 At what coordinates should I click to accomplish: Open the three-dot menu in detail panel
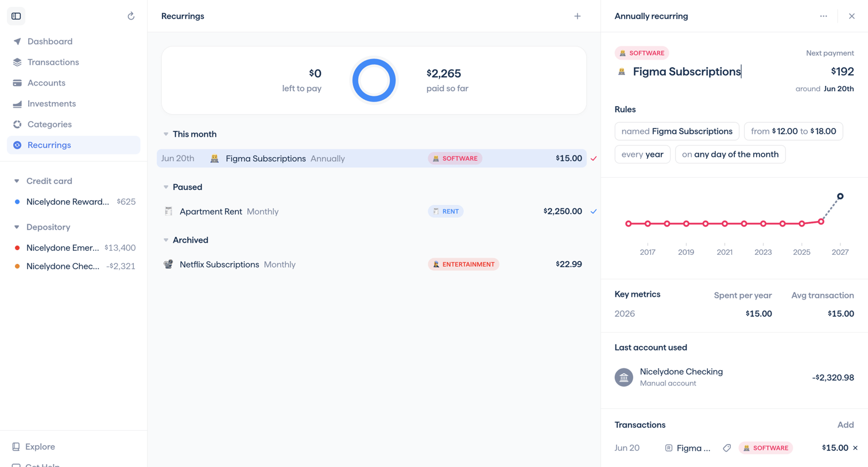pos(824,16)
